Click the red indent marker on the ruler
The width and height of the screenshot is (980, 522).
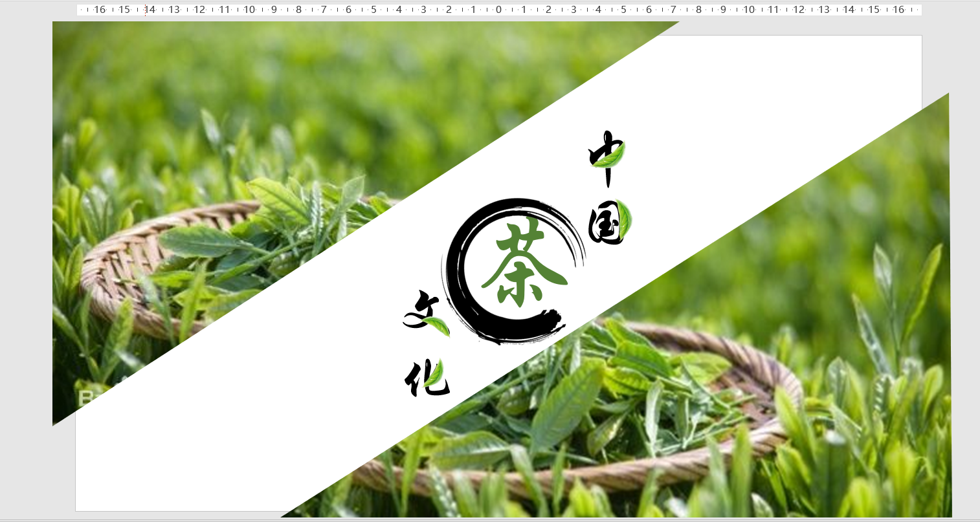click(144, 10)
